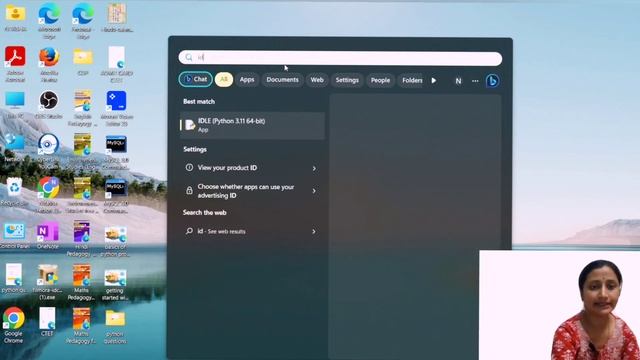Open the ADMIT CARD file icon

click(116, 64)
